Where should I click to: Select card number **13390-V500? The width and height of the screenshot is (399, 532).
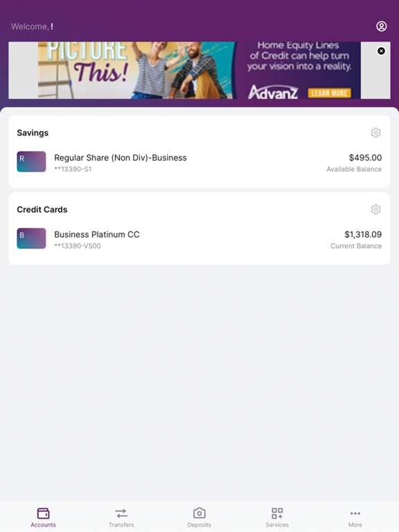coord(78,246)
